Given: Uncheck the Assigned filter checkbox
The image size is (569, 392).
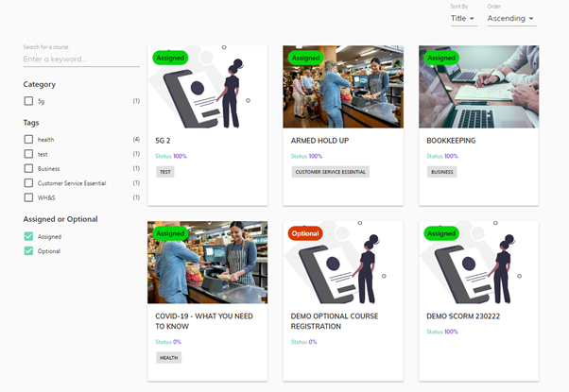Looking at the screenshot, I should pos(28,236).
